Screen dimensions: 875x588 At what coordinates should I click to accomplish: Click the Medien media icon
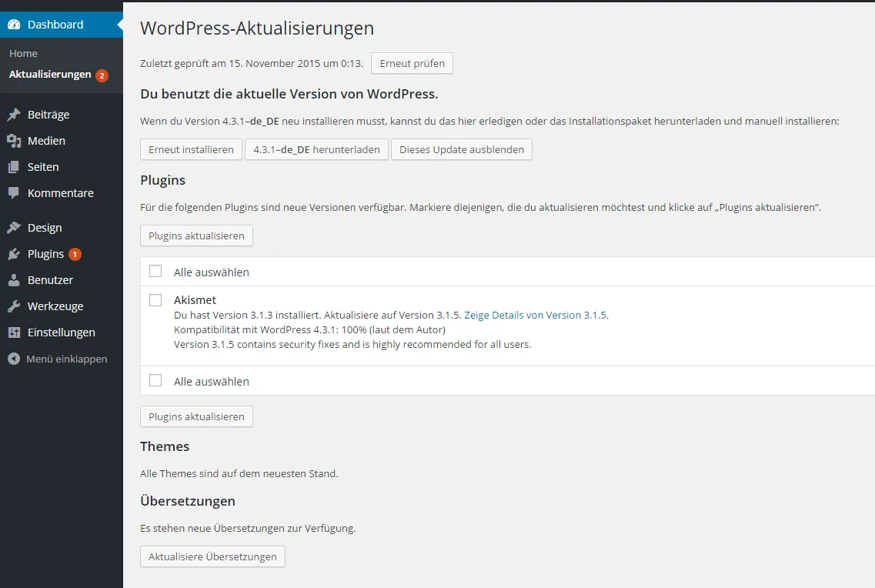[x=14, y=141]
